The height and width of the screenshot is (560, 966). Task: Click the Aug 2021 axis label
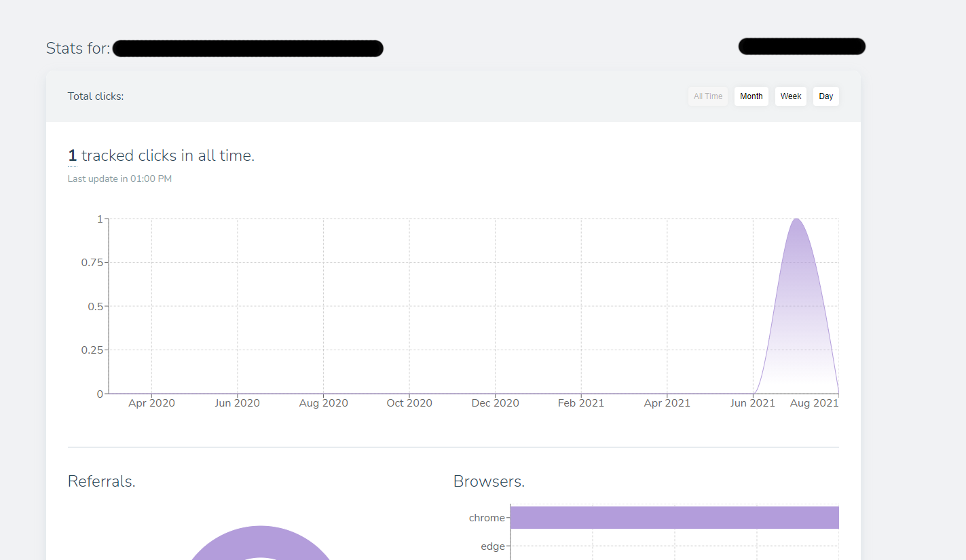[x=814, y=403]
